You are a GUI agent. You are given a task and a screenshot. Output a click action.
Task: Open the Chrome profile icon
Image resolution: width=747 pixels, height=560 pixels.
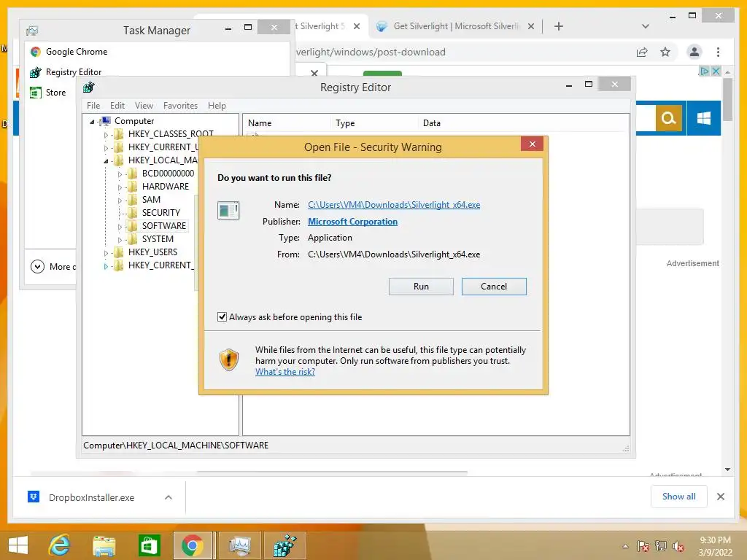click(694, 52)
